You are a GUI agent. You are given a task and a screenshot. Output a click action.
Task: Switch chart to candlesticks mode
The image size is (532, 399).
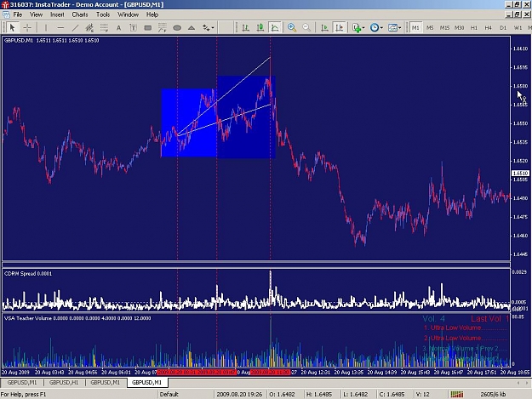[260, 28]
